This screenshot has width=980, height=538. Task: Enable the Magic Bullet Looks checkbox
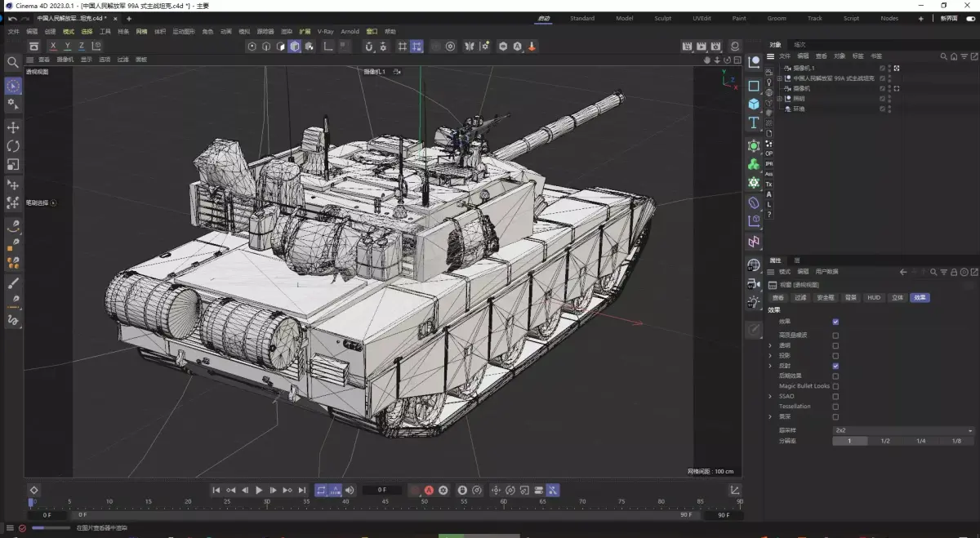point(835,386)
